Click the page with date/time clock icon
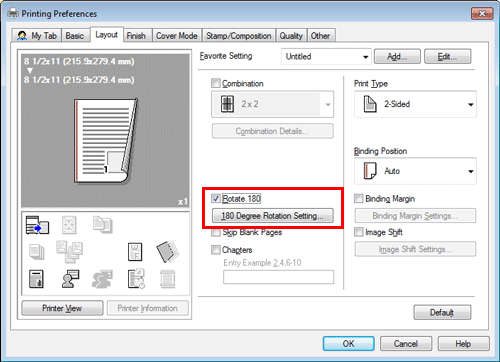 click(x=136, y=279)
